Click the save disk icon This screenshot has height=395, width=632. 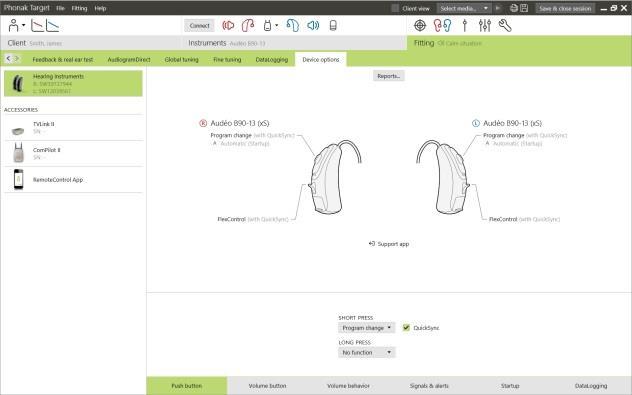pyautogui.click(x=524, y=8)
